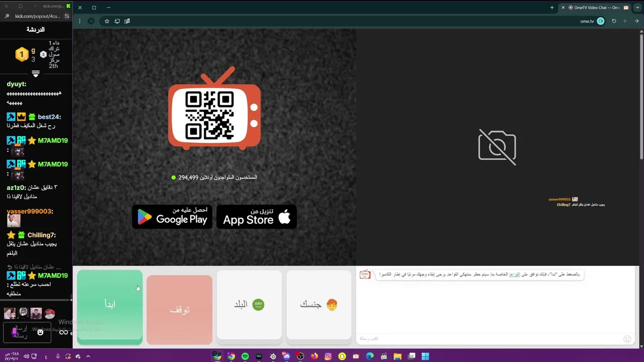Image resolution: width=644 pixels, height=362 pixels.
Task: Open File Explorer from the taskbar
Action: click(x=397, y=356)
